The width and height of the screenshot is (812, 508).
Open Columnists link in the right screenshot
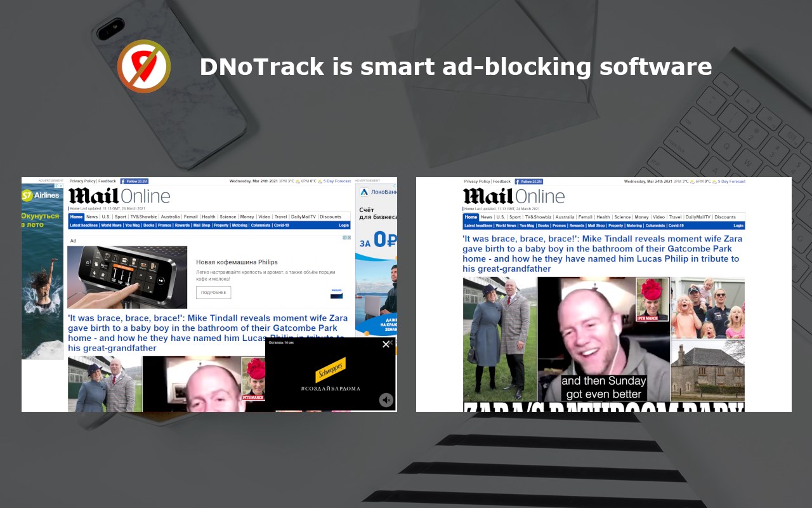pyautogui.click(x=655, y=225)
